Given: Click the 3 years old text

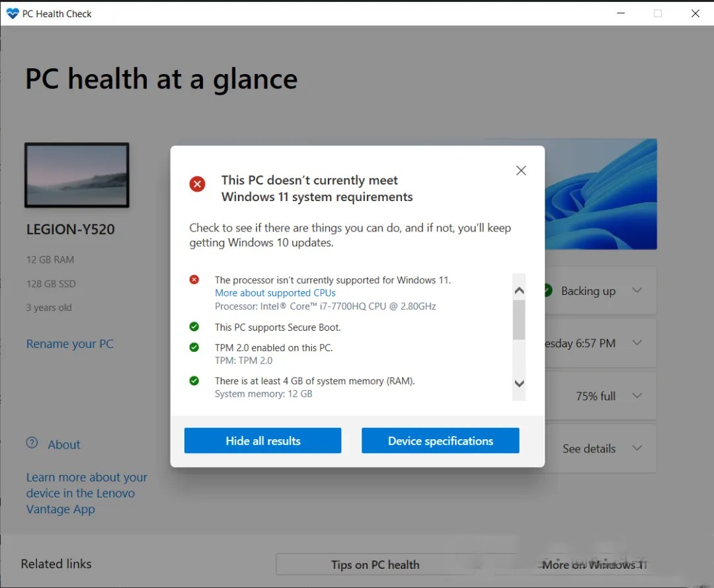Looking at the screenshot, I should click(x=49, y=308).
